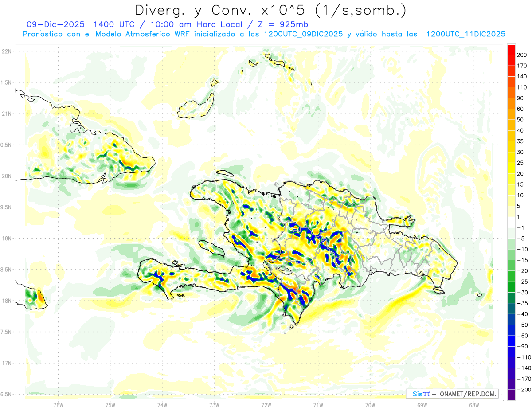This screenshot has height=411, width=532.
Task: Click the '74W' longitude label
Action: (162, 404)
